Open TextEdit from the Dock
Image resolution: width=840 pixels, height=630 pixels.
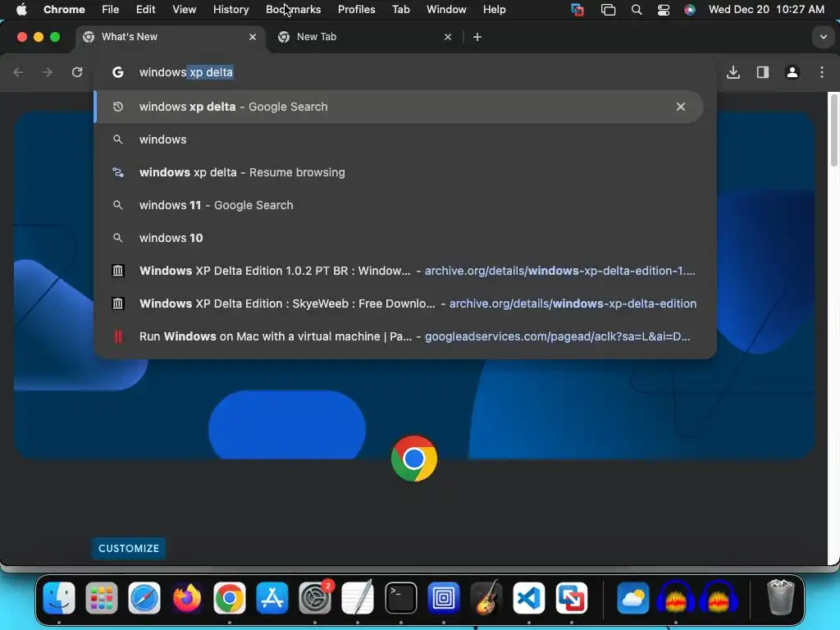click(x=358, y=598)
